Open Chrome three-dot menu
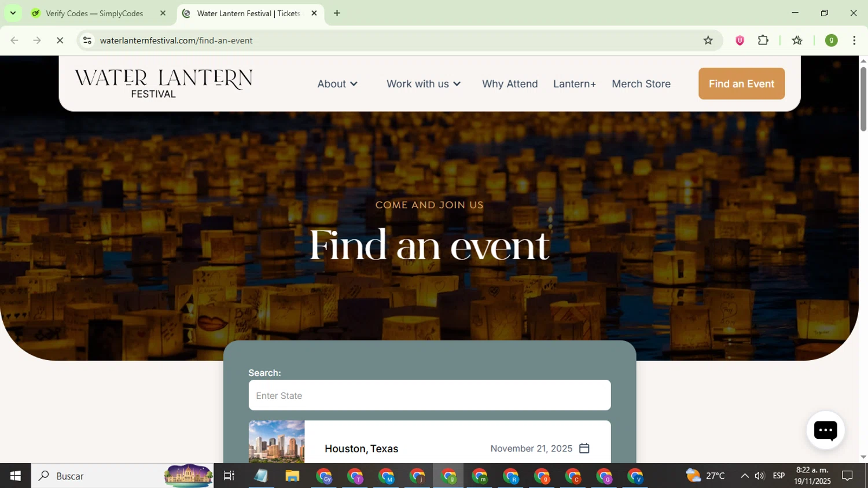Screen dimensions: 868x488 point(854,41)
